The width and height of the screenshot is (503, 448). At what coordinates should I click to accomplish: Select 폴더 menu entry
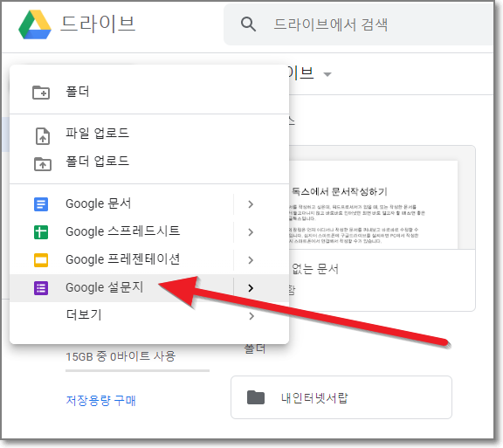click(149, 92)
